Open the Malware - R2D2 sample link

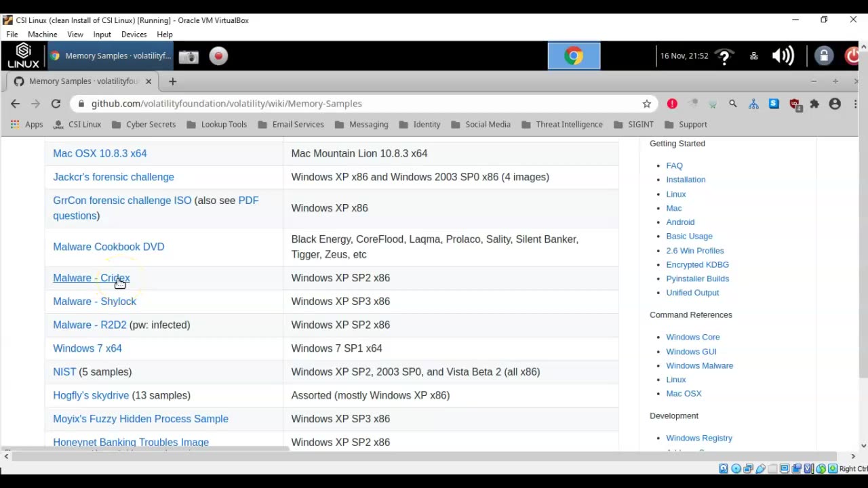tap(90, 325)
